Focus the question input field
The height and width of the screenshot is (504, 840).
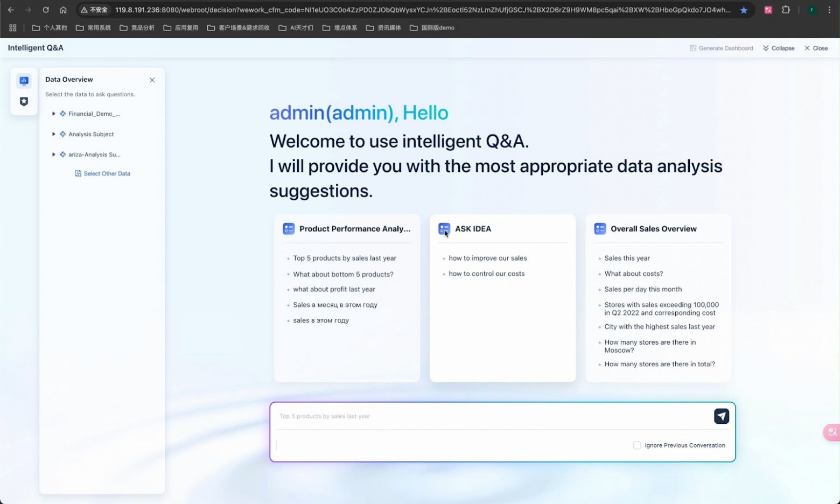pyautogui.click(x=493, y=416)
